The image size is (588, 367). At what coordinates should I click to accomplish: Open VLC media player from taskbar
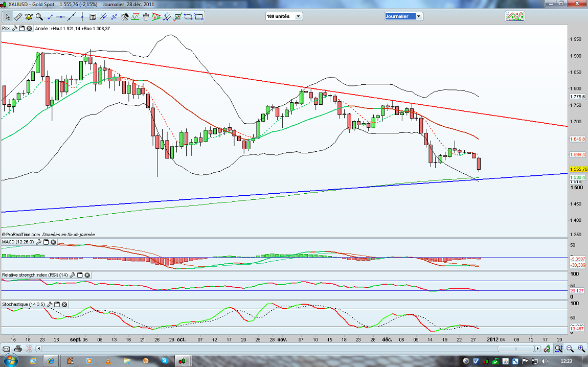click(x=107, y=361)
